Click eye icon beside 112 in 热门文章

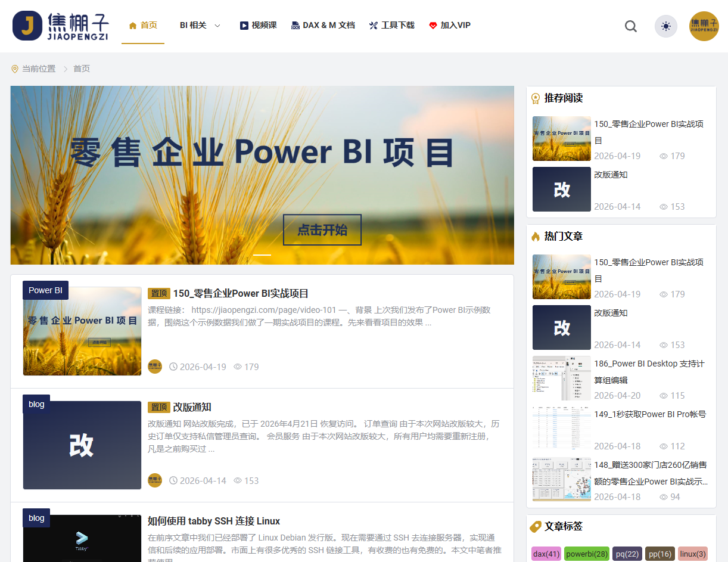664,446
